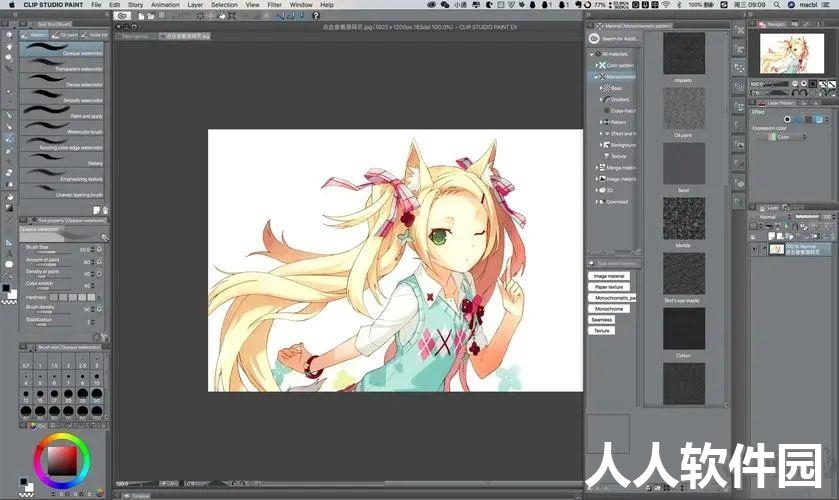Choose the Watery brush
This screenshot has height=500, width=839.
point(62,160)
